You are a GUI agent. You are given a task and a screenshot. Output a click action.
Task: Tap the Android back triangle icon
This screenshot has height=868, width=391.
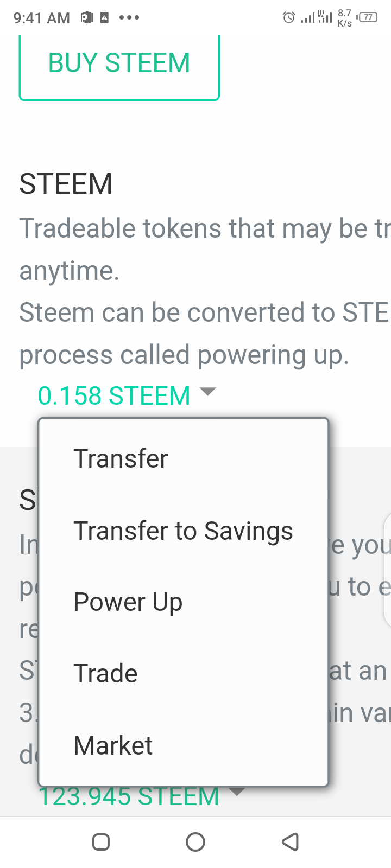point(291,842)
